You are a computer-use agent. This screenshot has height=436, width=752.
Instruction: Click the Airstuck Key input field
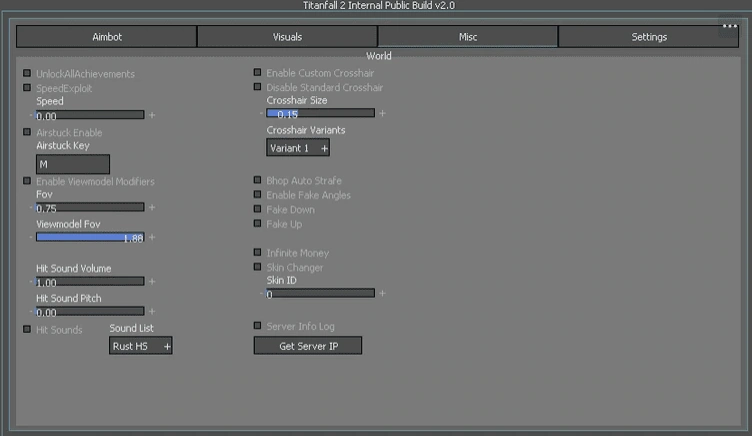pyautogui.click(x=73, y=164)
